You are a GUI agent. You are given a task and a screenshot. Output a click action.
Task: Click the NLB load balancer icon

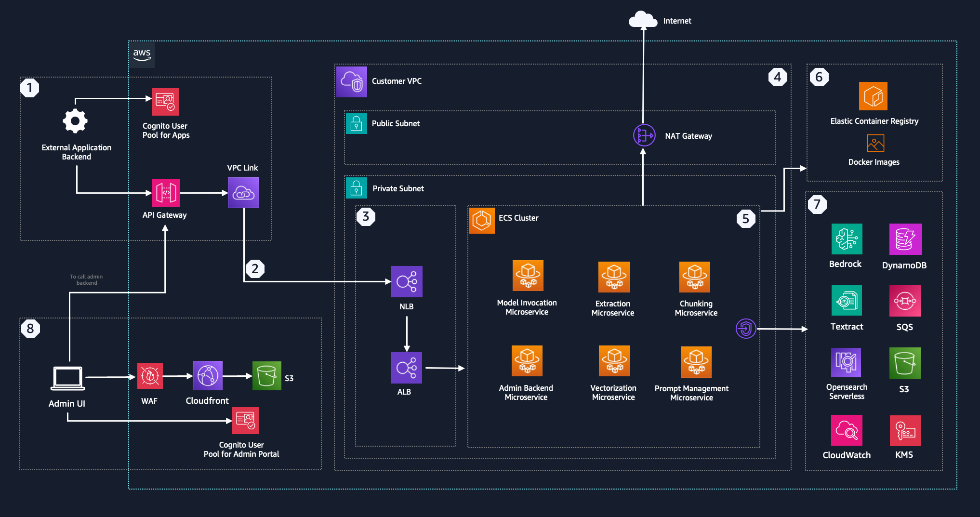[407, 281]
